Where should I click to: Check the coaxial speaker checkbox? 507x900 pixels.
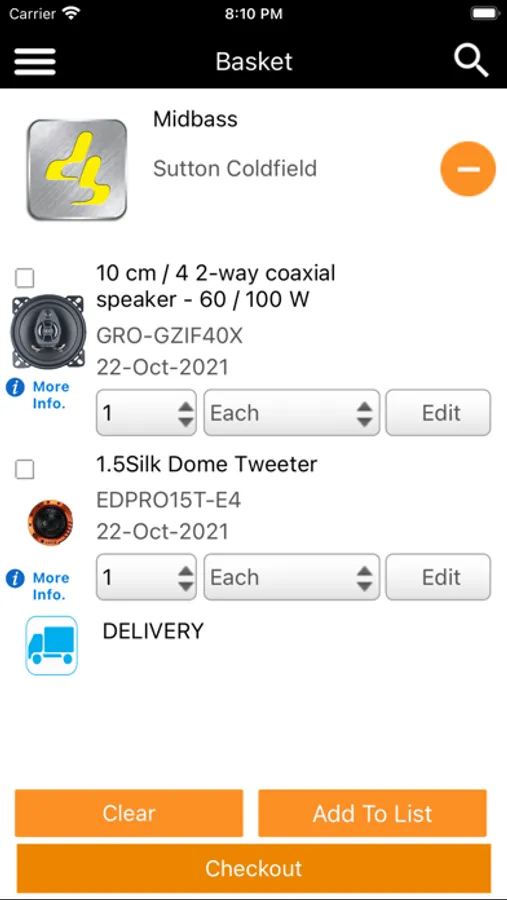(25, 278)
